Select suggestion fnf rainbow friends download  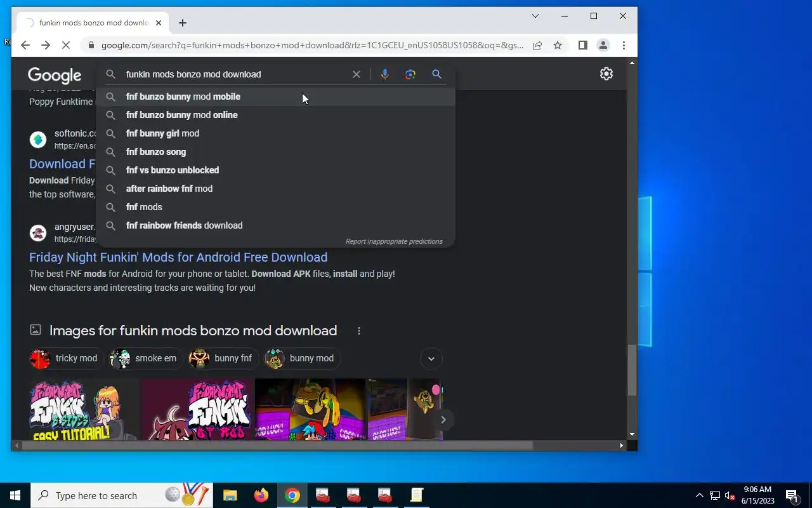coord(275,225)
